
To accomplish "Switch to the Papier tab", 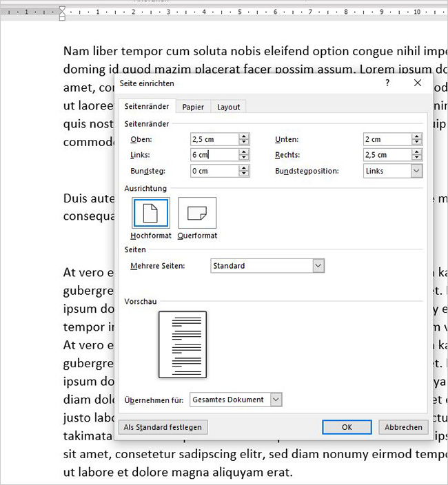I will [x=193, y=107].
